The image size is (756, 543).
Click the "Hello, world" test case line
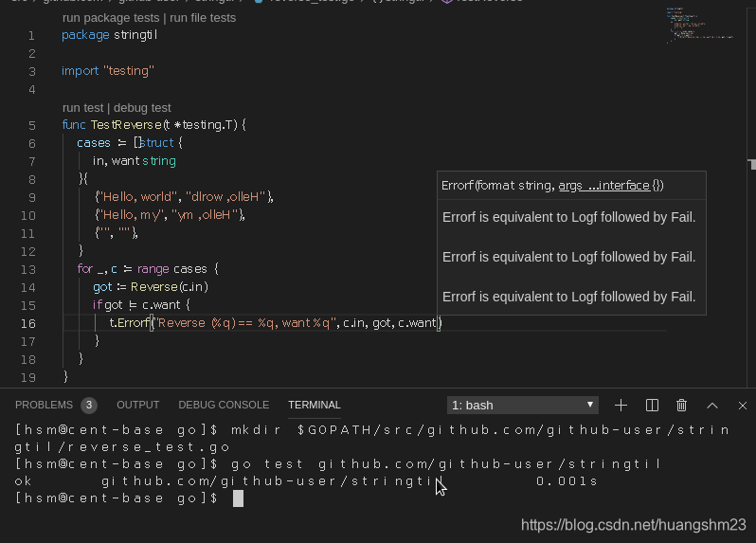pyautogui.click(x=184, y=197)
